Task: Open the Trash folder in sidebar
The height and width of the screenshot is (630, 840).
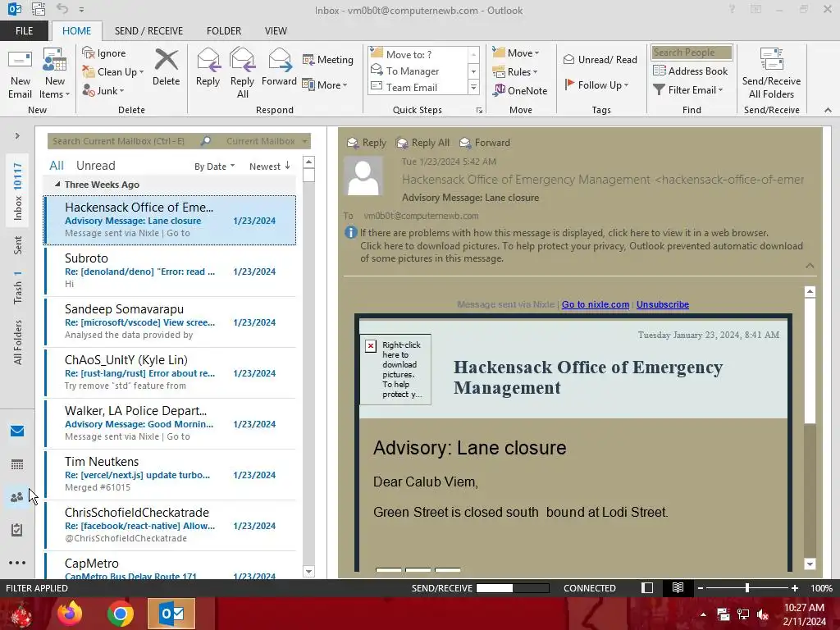Action: click(18, 287)
